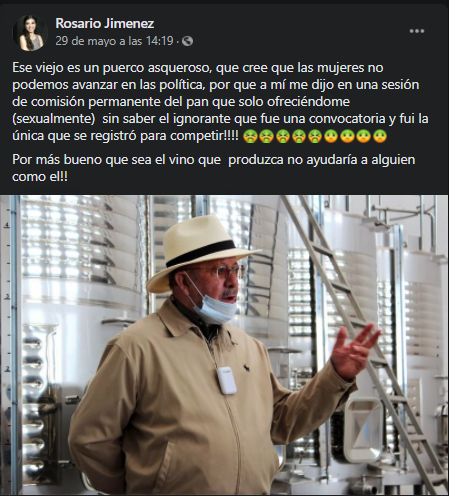Open Rosario Jimenez's profile picture

pyautogui.click(x=30, y=33)
